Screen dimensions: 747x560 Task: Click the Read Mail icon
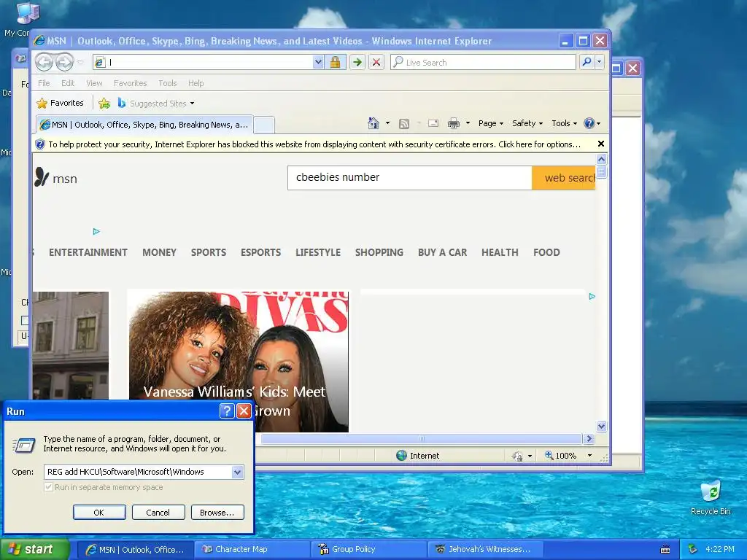pyautogui.click(x=433, y=123)
